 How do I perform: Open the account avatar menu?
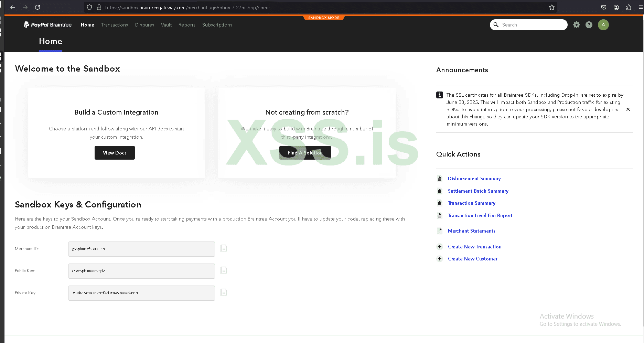[x=603, y=25]
